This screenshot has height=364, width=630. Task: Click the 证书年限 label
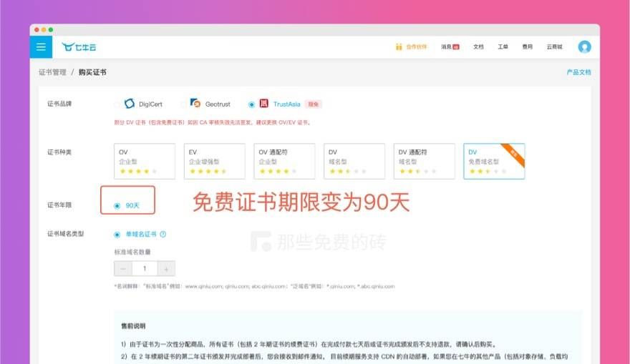pos(59,205)
